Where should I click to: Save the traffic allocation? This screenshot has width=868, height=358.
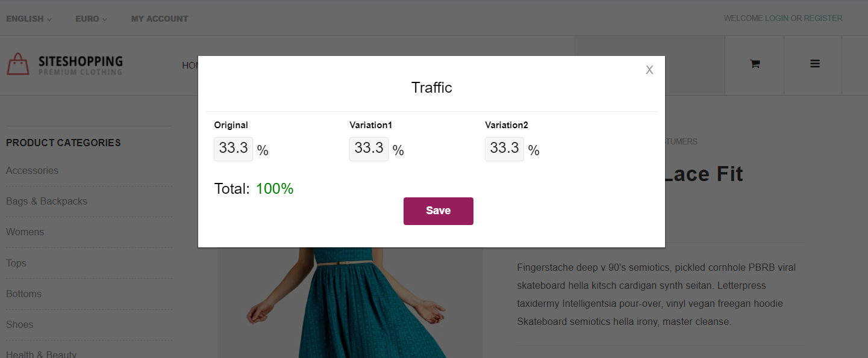439,211
